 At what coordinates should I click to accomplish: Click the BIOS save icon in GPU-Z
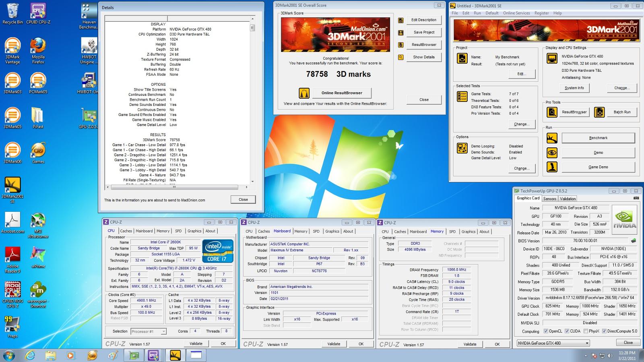tap(634, 241)
